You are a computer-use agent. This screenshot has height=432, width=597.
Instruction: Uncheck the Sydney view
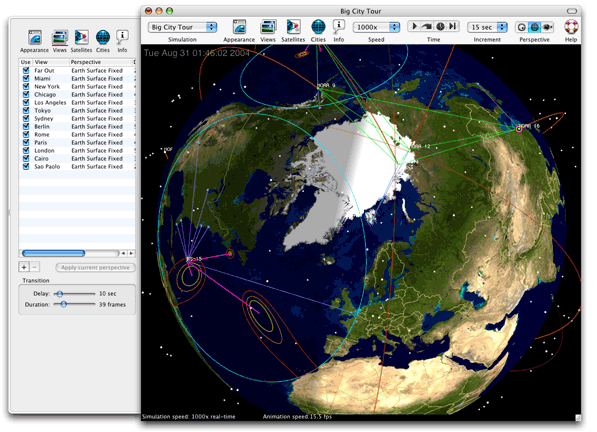(x=26, y=119)
